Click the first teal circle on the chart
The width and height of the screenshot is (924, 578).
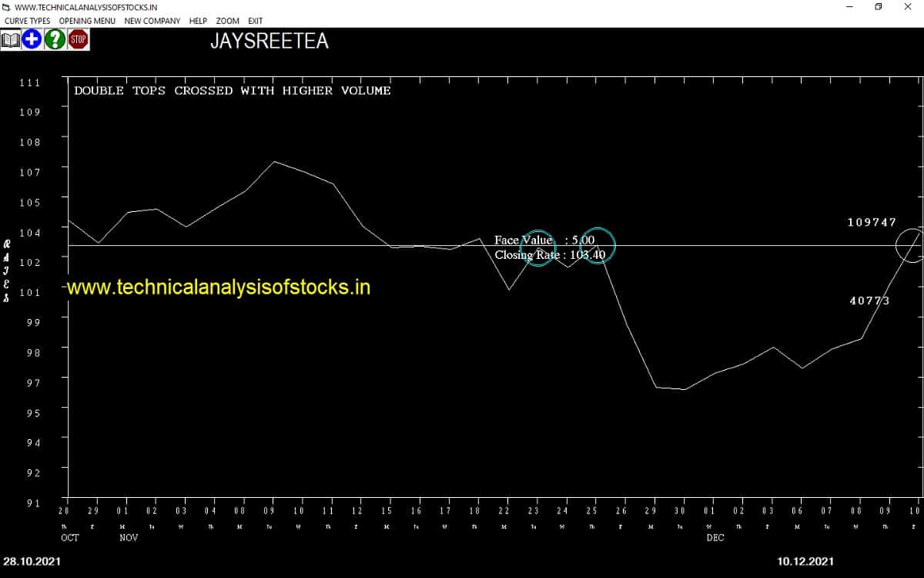pos(537,248)
